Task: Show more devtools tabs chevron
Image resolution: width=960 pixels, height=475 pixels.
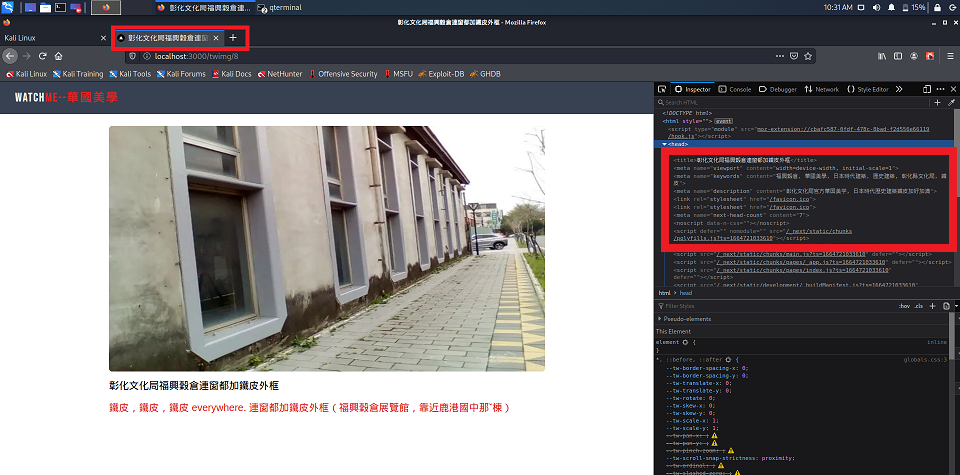Action: click(x=899, y=89)
